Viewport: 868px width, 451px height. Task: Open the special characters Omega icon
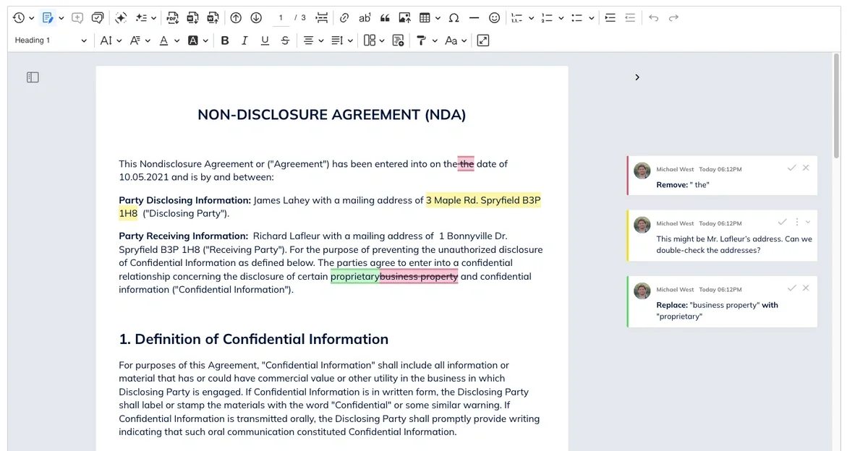point(454,18)
